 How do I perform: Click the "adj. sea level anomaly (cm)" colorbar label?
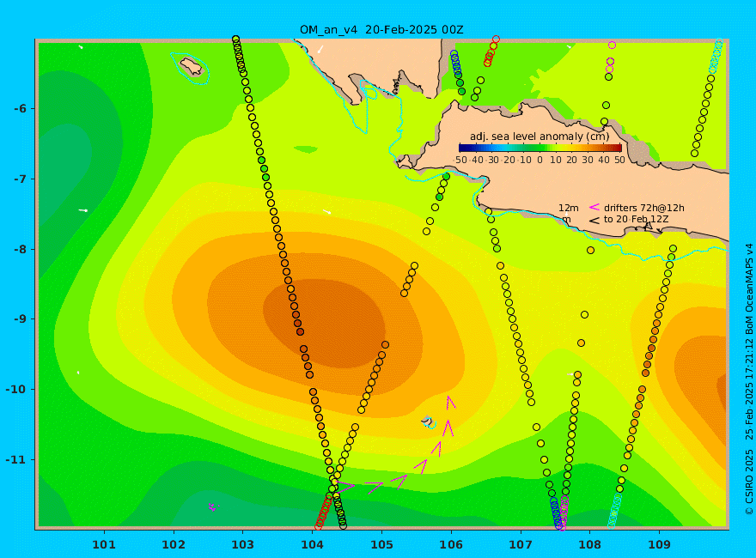(540, 136)
